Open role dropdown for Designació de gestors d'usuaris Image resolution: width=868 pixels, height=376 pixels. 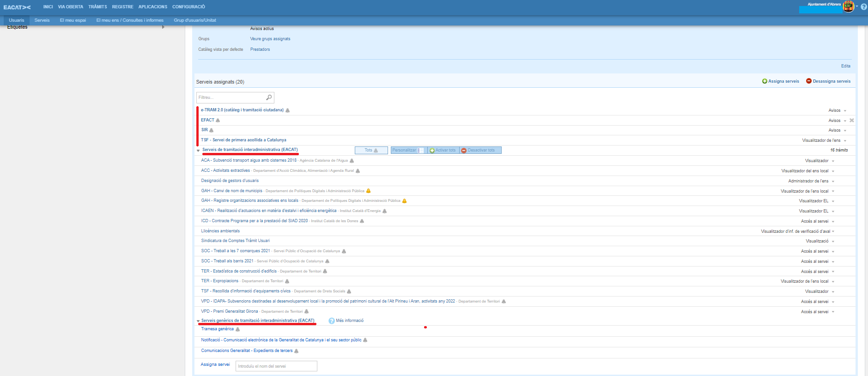click(833, 181)
